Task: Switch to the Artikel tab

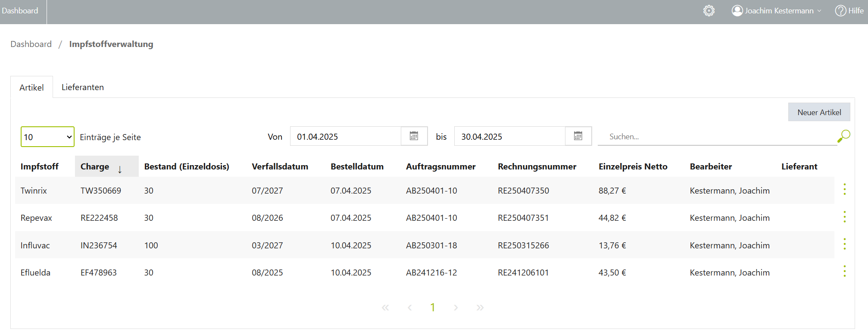Action: [x=31, y=88]
